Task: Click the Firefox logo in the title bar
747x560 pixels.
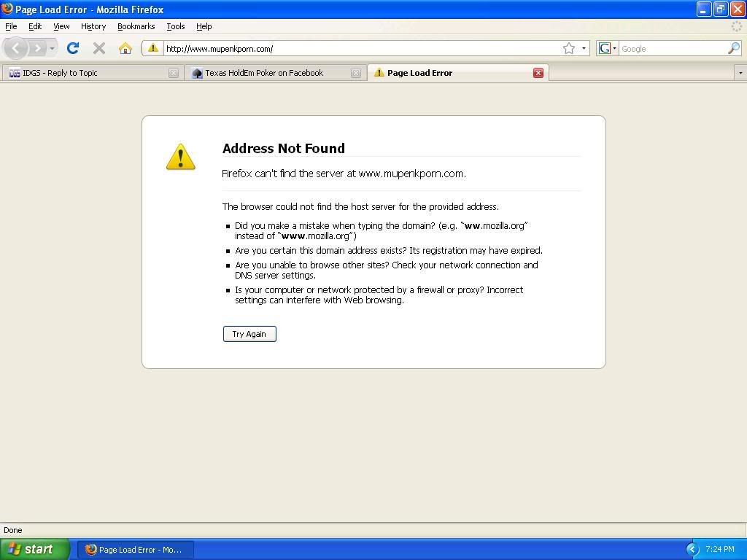Action: click(7, 9)
